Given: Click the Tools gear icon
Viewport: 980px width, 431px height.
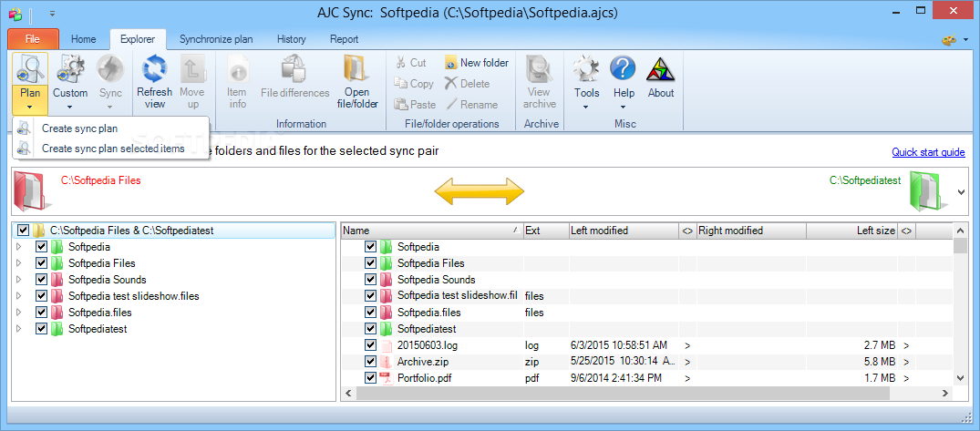Looking at the screenshot, I should click(x=586, y=69).
